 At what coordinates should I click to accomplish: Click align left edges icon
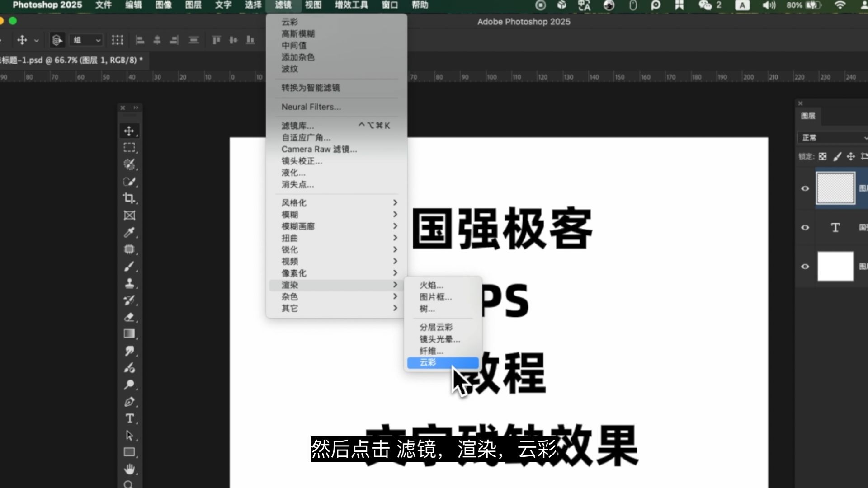[140, 40]
